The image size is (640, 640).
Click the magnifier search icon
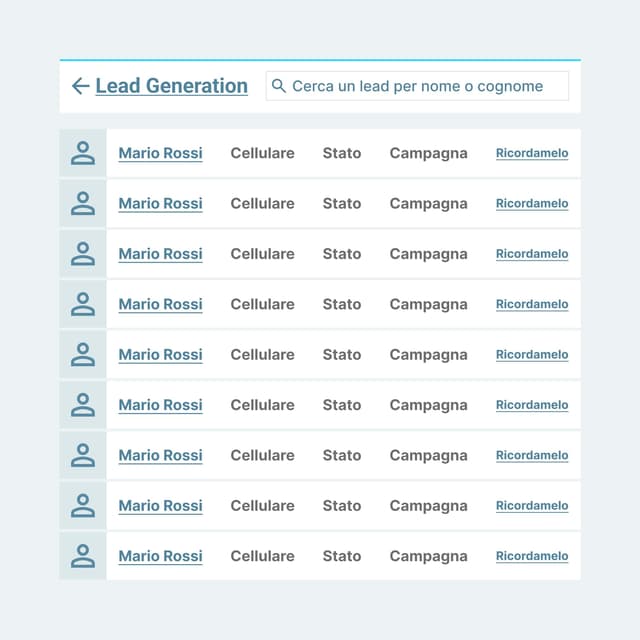click(x=279, y=86)
